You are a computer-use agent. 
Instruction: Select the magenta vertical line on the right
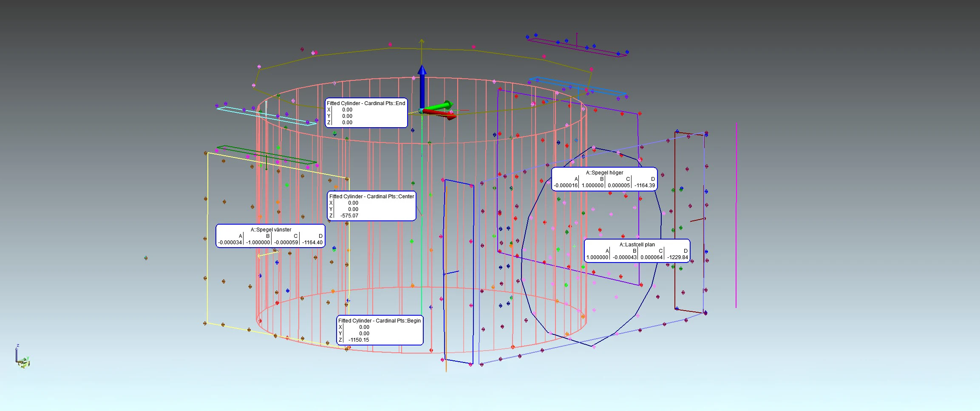pos(736,213)
